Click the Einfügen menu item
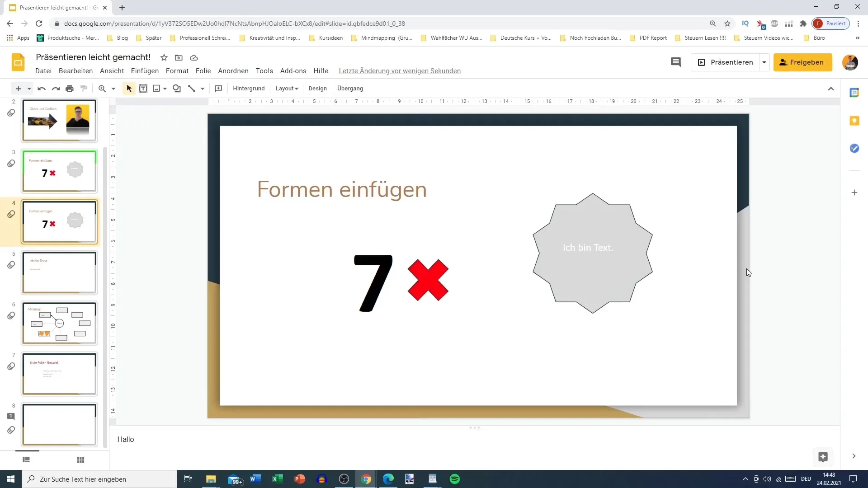This screenshot has width=868, height=488. [x=145, y=70]
